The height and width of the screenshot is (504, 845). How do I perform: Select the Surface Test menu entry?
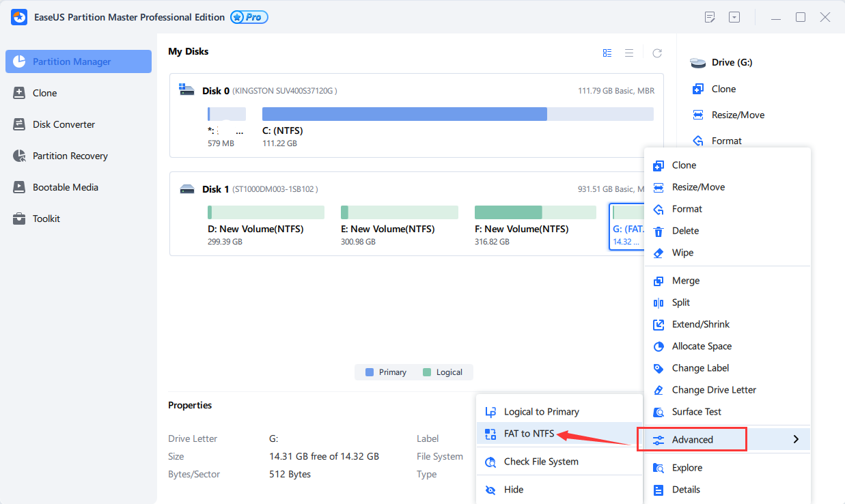pos(696,412)
